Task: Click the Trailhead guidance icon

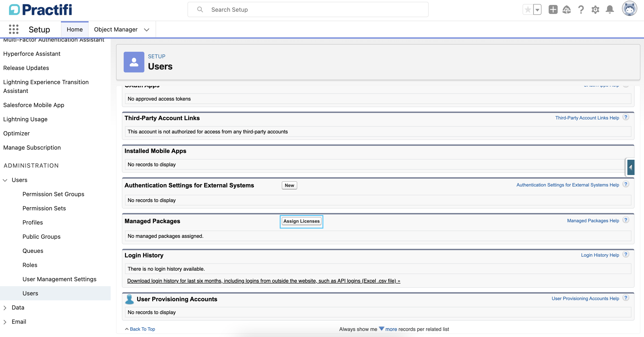Action: tap(566, 10)
